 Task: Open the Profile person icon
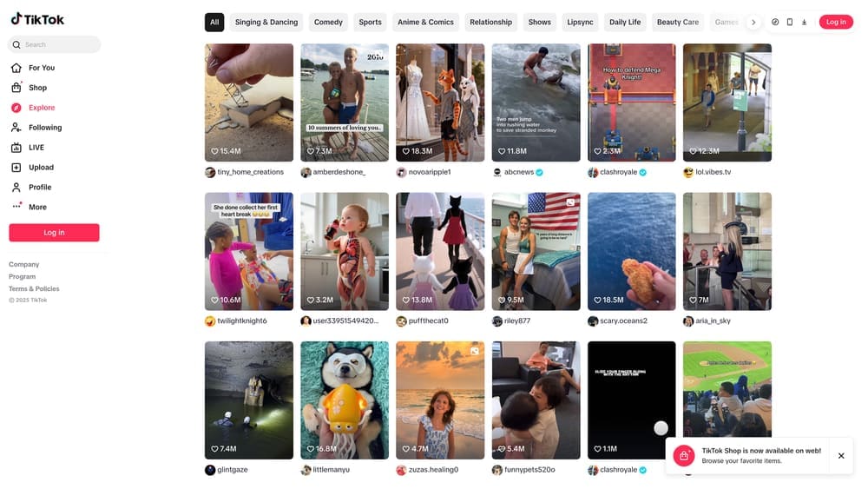coord(16,188)
